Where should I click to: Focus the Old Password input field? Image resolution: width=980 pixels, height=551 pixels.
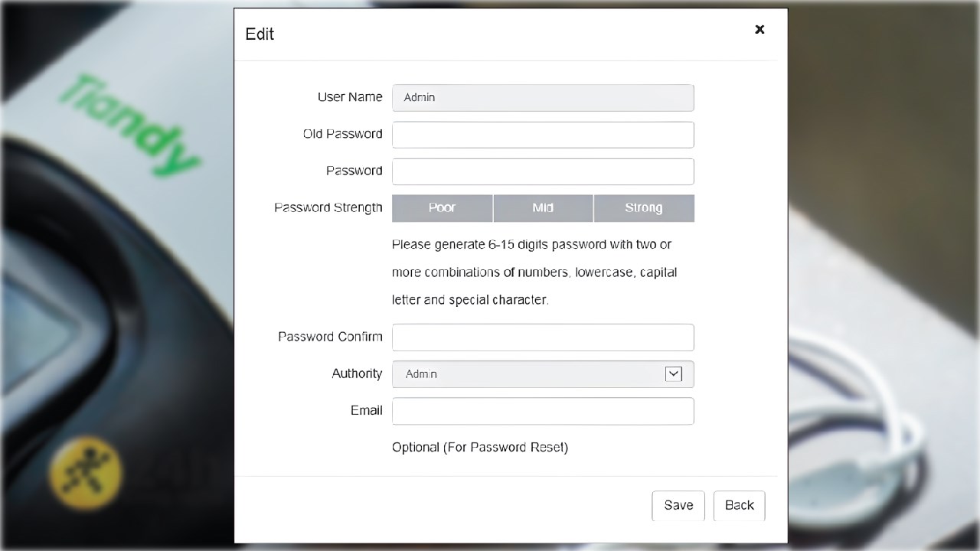(x=543, y=135)
